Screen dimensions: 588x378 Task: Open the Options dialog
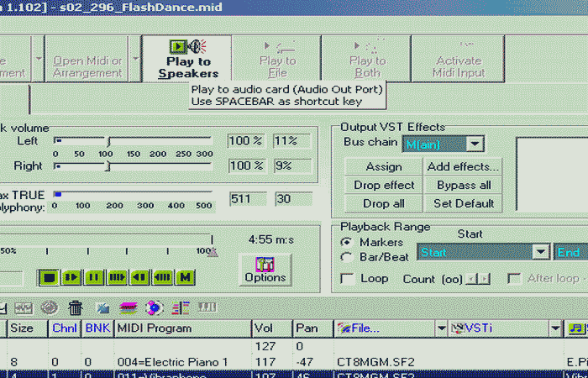tap(265, 269)
